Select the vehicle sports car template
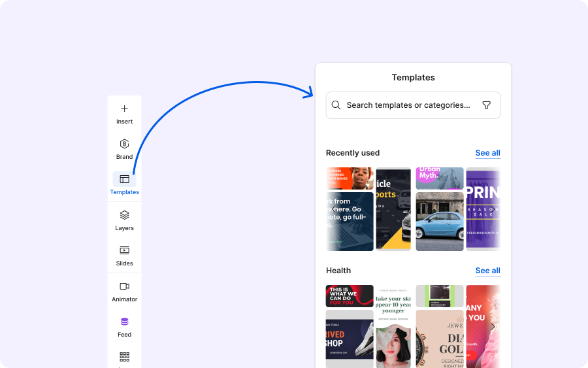The height and width of the screenshot is (368, 588). point(393,209)
